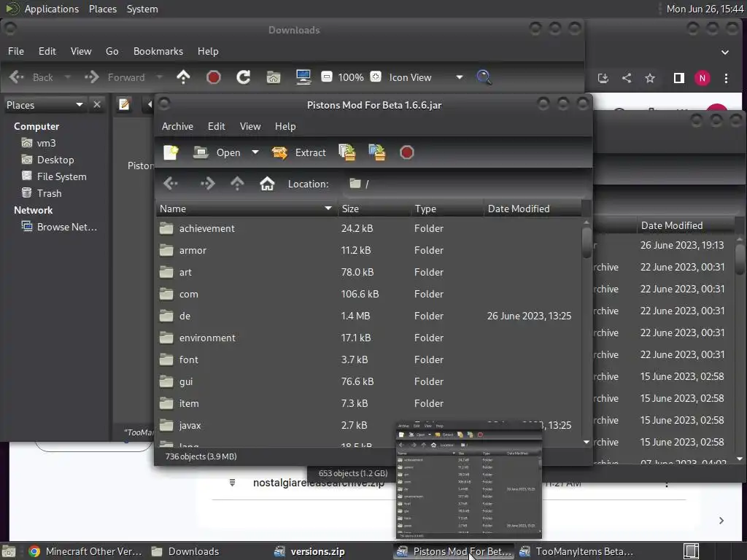Open the Help menu in archive manager
747x560 pixels.
click(285, 126)
